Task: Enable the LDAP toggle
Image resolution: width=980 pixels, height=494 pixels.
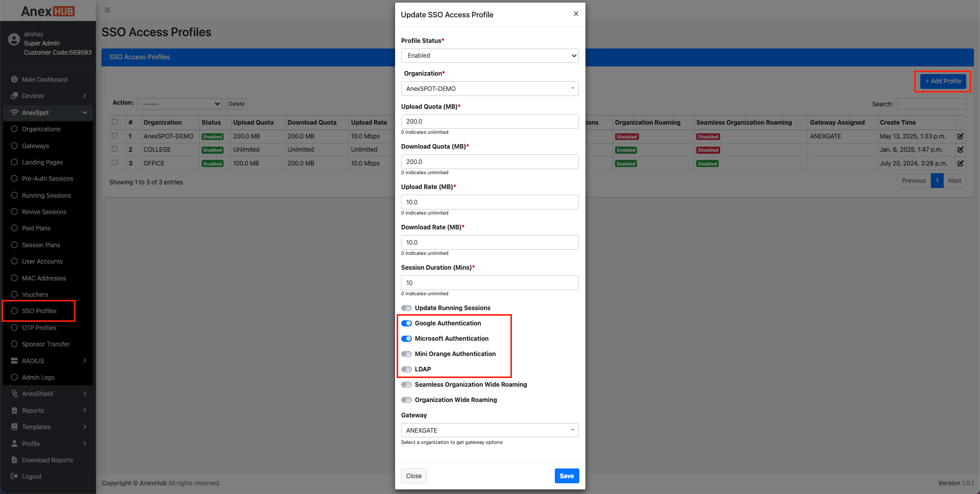Action: point(406,369)
